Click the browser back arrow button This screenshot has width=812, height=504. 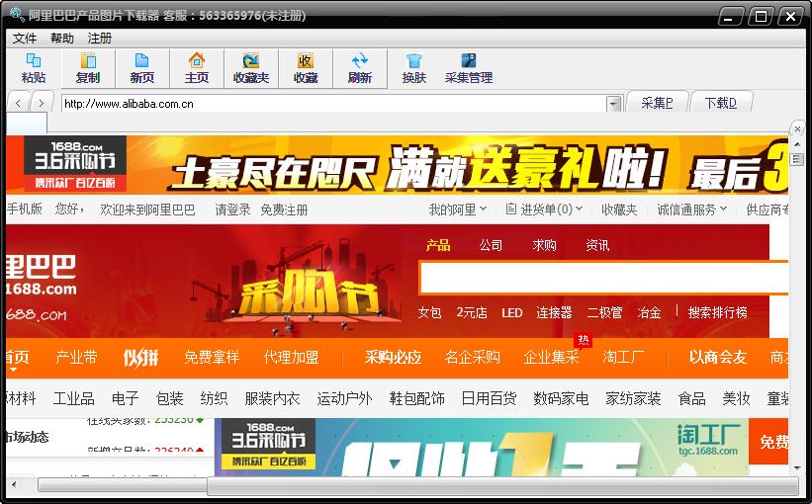click(19, 103)
